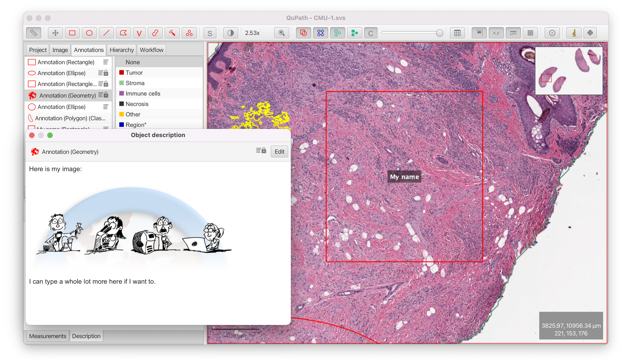Select the Polyline tool
The image size is (624, 364).
(x=139, y=33)
